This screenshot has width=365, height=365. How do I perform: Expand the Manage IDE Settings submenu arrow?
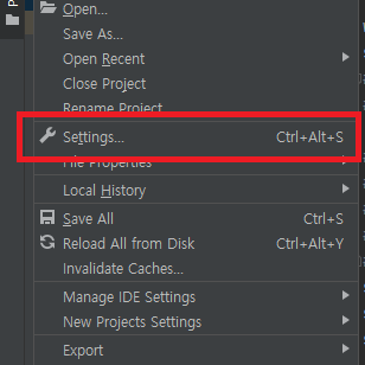point(345,295)
